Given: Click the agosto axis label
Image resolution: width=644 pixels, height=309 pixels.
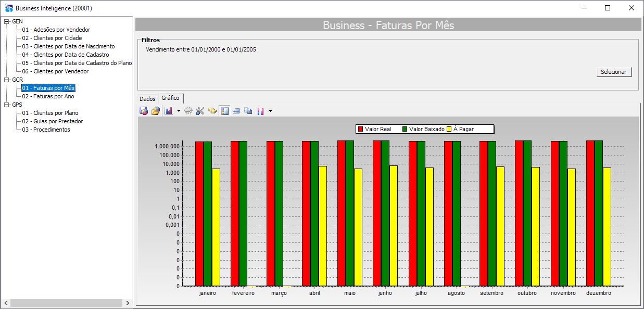Looking at the screenshot, I should (x=456, y=293).
